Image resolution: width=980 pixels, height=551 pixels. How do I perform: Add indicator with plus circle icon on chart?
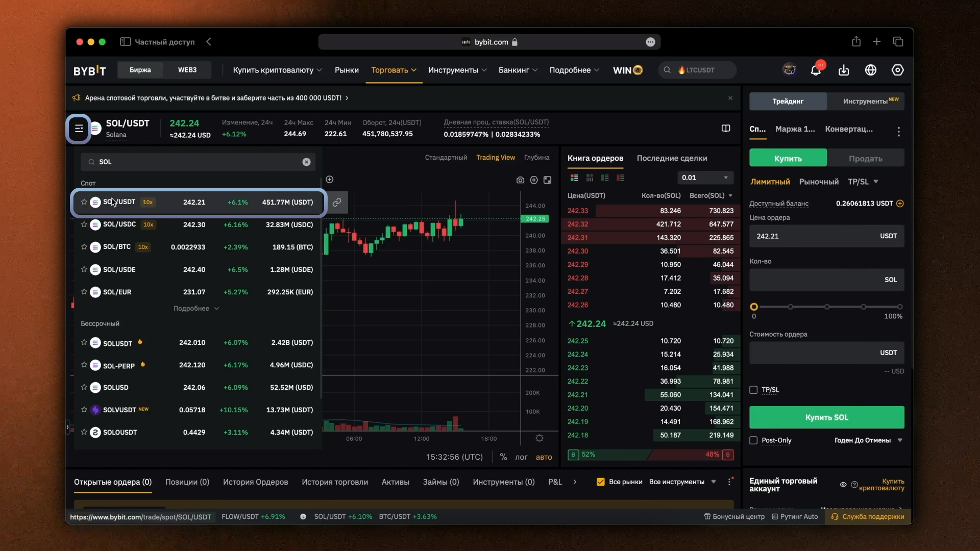[330, 180]
